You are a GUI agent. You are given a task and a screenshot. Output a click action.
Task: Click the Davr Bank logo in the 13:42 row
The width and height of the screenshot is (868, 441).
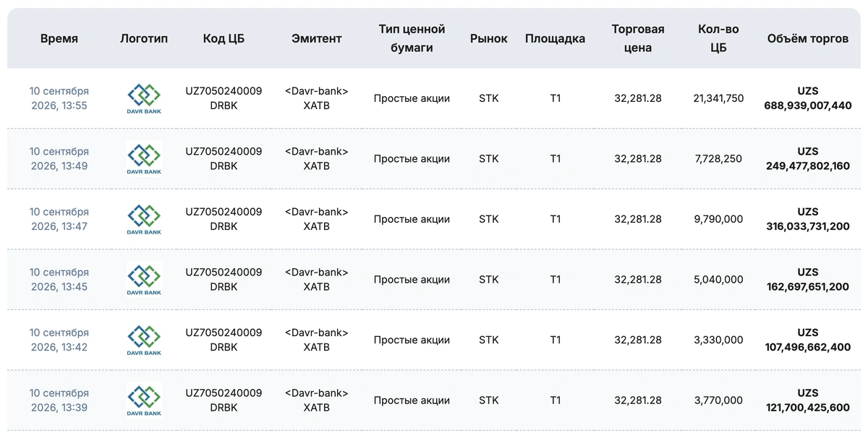click(x=144, y=340)
